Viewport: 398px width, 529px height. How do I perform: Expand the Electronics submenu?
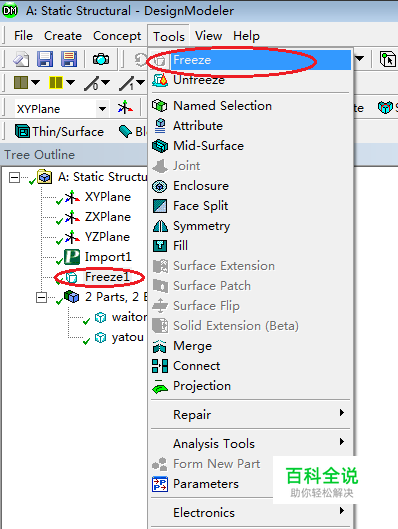(251, 512)
